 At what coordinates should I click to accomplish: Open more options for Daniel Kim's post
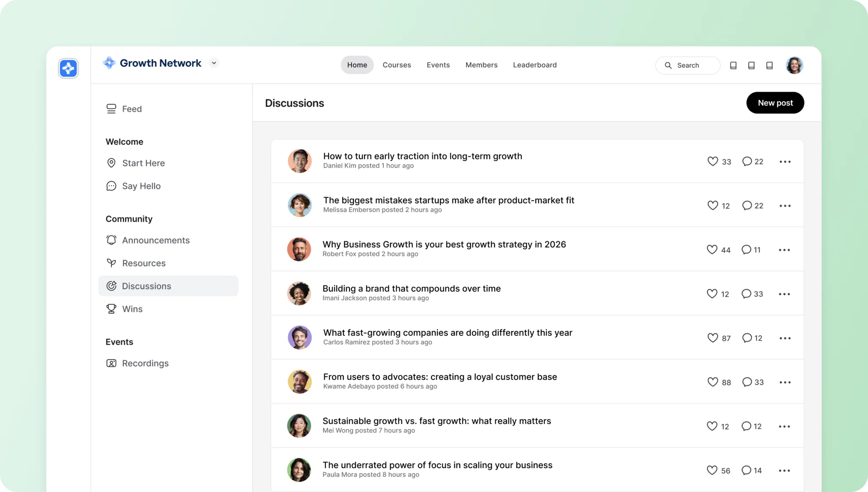[x=785, y=162]
